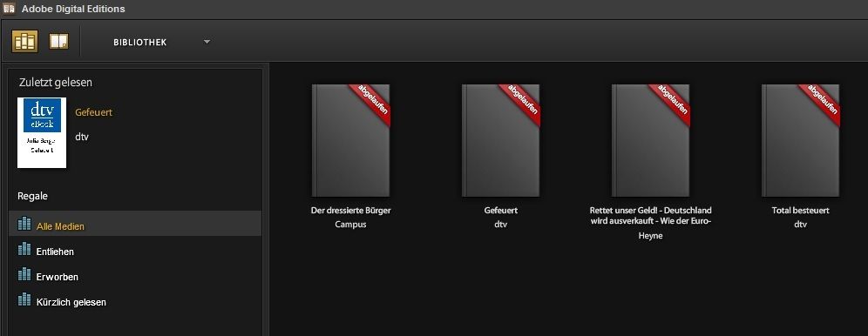Click the Entliehen shelf icon

click(x=24, y=249)
